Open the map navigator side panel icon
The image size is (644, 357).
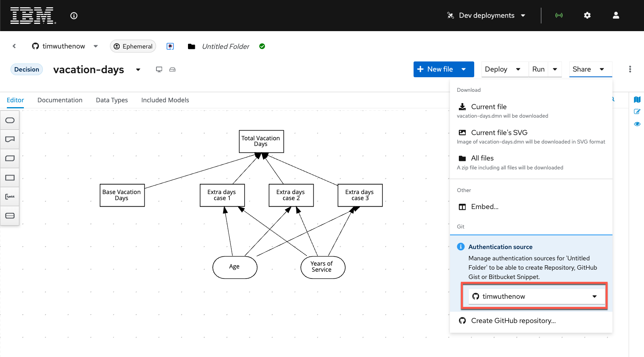637,99
